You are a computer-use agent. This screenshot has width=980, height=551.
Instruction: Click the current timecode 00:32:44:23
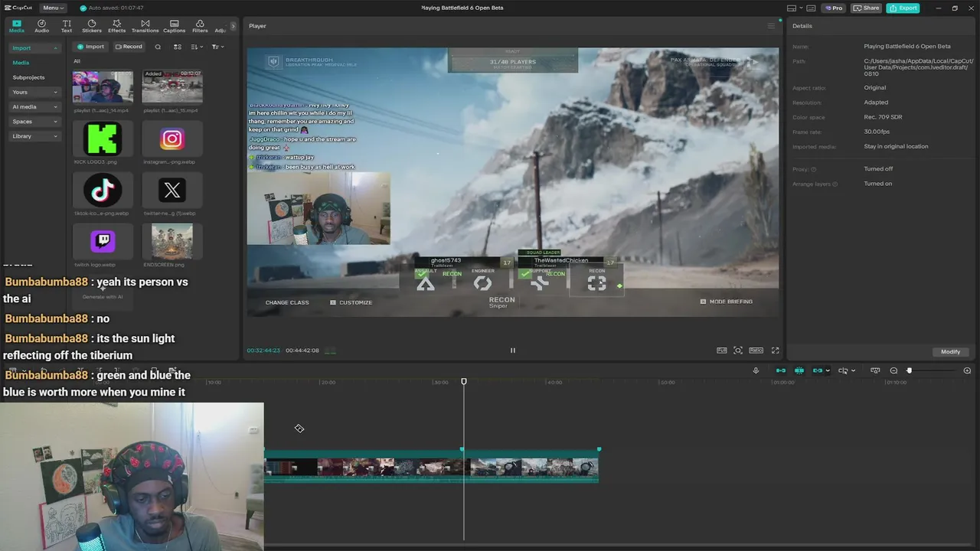pyautogui.click(x=263, y=350)
